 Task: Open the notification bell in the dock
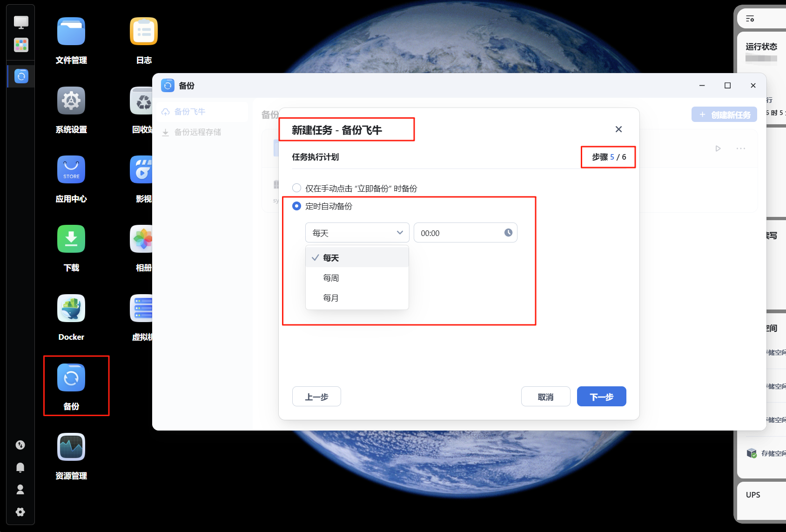click(20, 467)
